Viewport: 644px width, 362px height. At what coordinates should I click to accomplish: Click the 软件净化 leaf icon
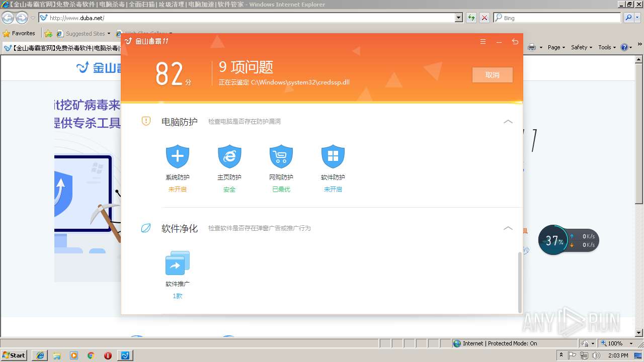[146, 228]
